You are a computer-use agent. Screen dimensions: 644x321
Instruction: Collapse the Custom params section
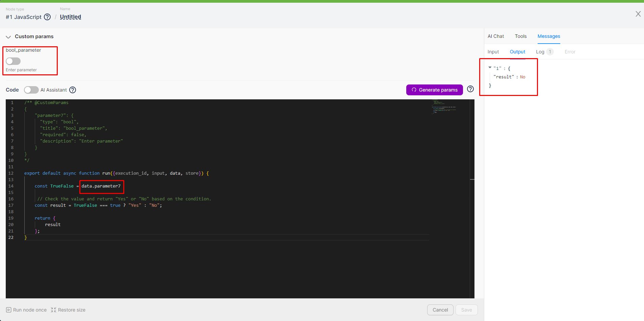[x=8, y=37]
